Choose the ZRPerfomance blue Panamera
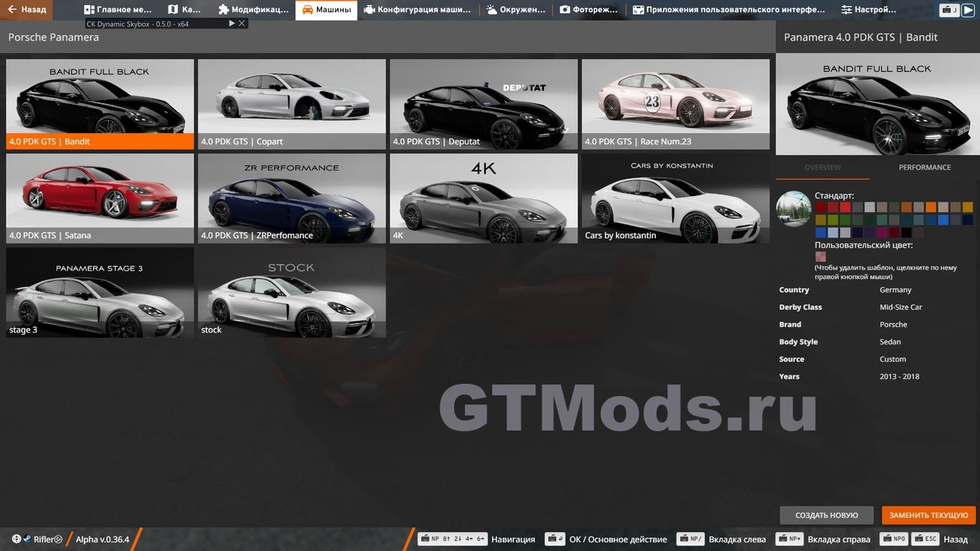 [292, 199]
